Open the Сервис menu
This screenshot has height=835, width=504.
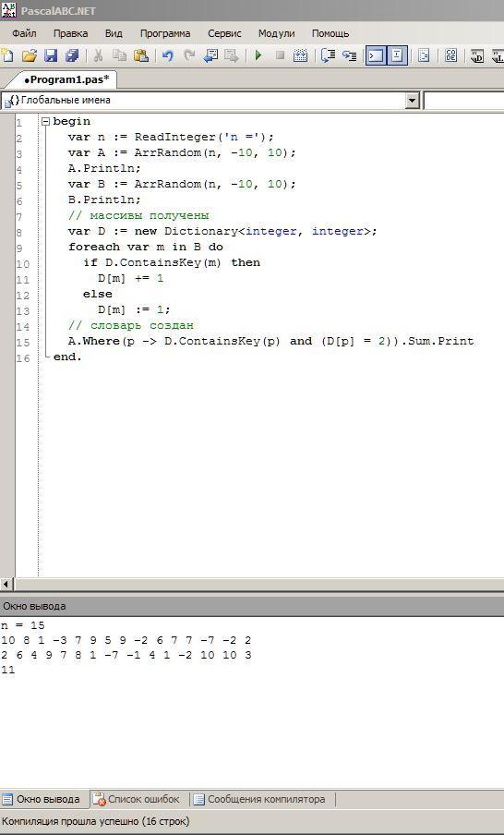[224, 33]
